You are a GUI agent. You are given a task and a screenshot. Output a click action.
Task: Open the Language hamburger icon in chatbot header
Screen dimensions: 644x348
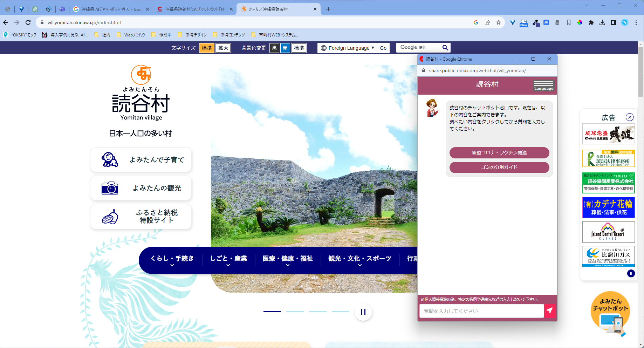point(543,85)
